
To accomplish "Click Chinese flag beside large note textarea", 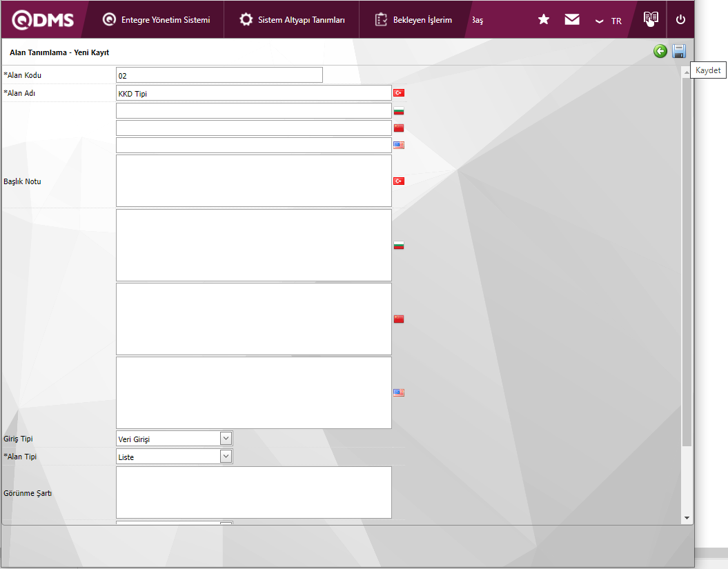I will 399,319.
